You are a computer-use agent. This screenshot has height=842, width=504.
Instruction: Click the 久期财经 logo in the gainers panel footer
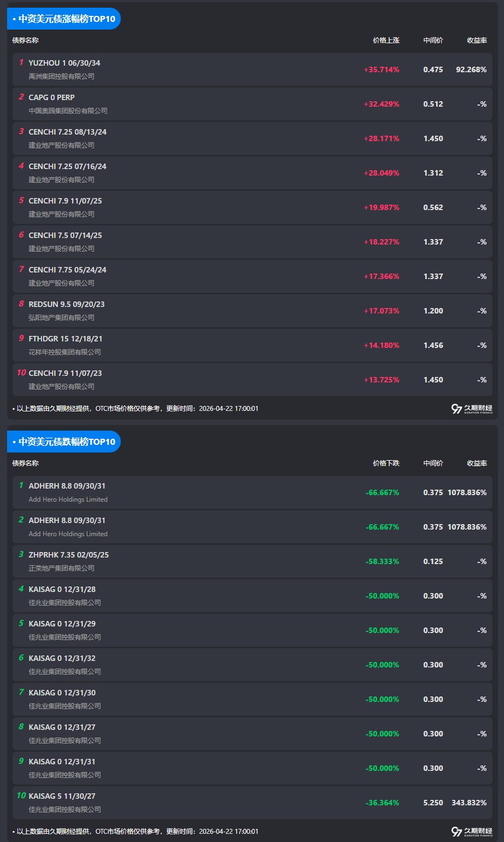point(471,409)
